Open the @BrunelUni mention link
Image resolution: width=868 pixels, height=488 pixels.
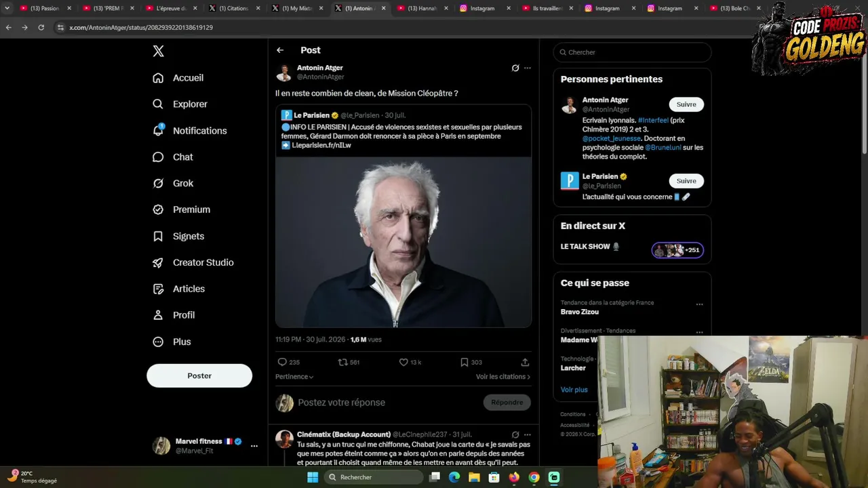tap(663, 147)
